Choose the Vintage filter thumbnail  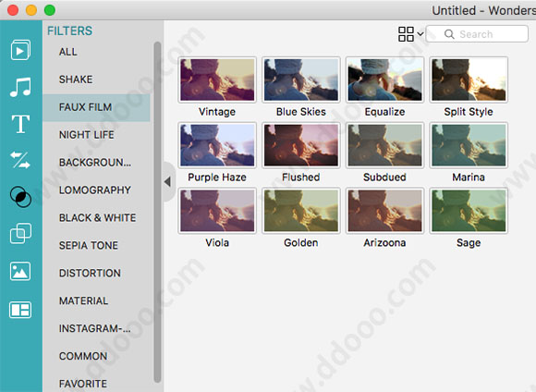click(217, 80)
